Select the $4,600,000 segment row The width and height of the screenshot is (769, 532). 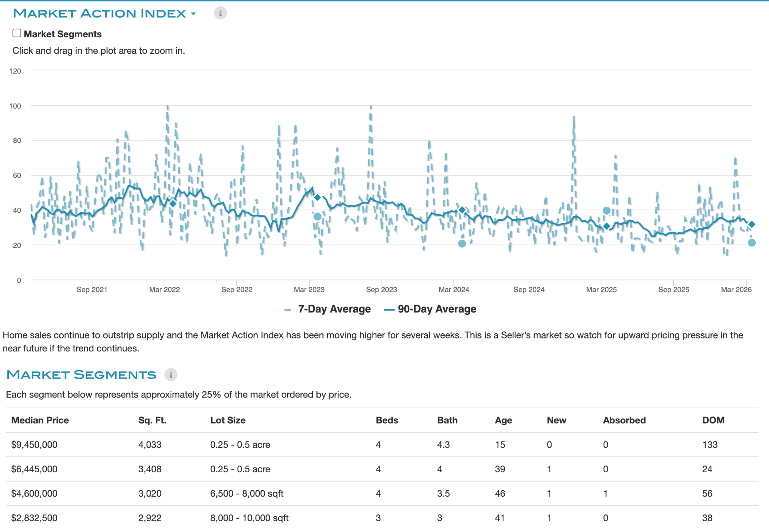(x=34, y=494)
